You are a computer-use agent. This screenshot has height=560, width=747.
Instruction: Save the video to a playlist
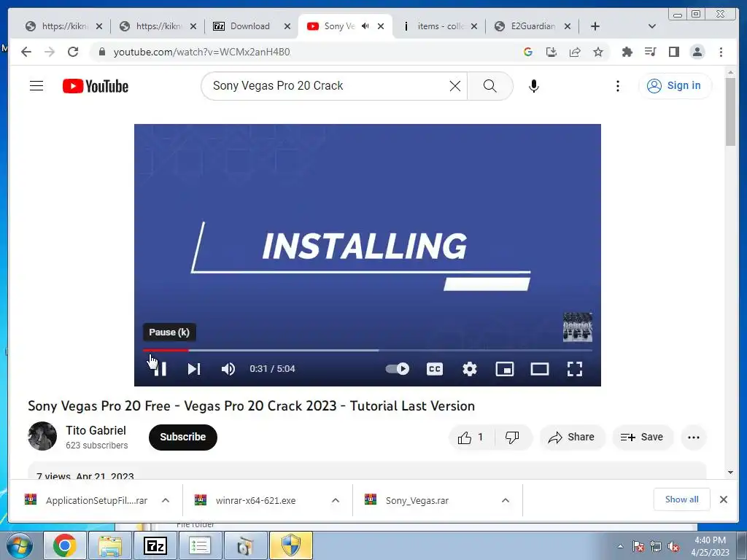click(642, 437)
